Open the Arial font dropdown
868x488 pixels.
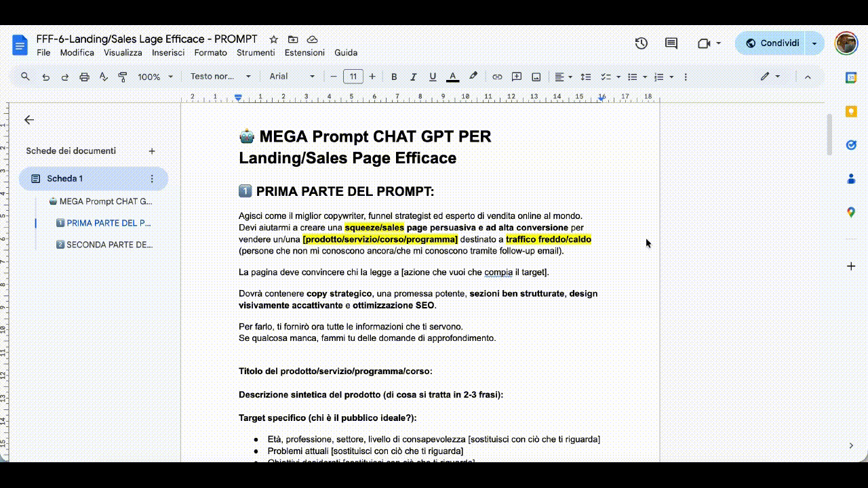pos(292,77)
